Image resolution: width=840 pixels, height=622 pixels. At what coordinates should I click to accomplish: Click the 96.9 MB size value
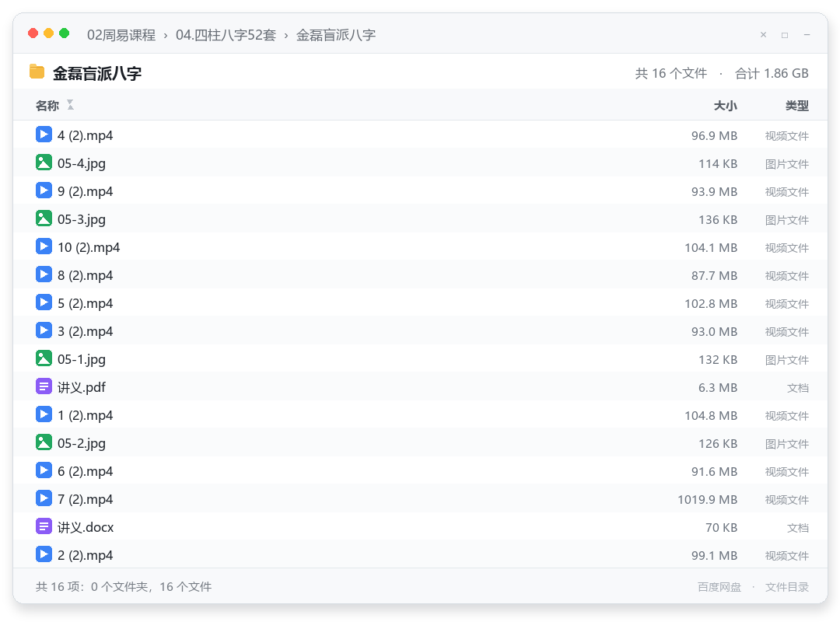(x=714, y=136)
